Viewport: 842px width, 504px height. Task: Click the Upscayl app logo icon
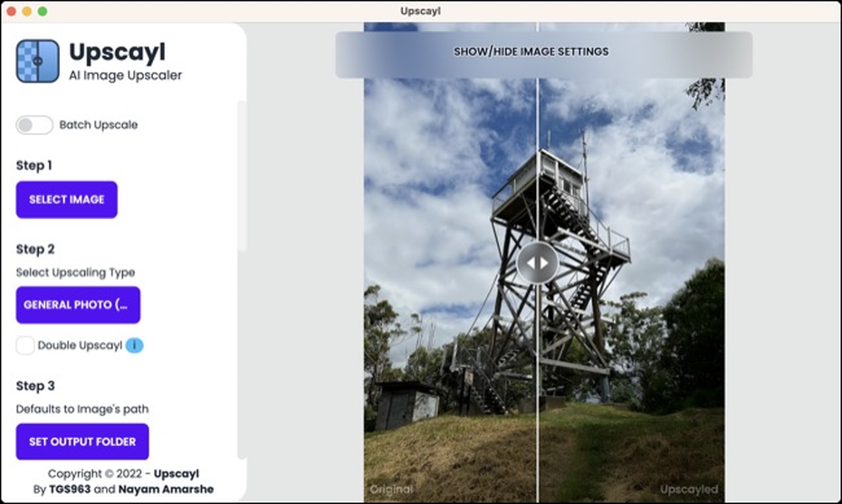pos(38,62)
